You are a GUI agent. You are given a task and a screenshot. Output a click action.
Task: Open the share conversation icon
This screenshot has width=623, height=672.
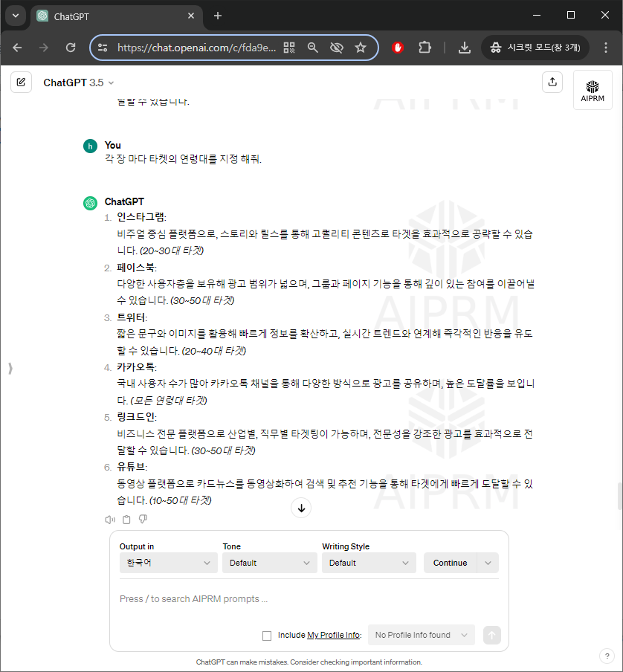pyautogui.click(x=552, y=82)
